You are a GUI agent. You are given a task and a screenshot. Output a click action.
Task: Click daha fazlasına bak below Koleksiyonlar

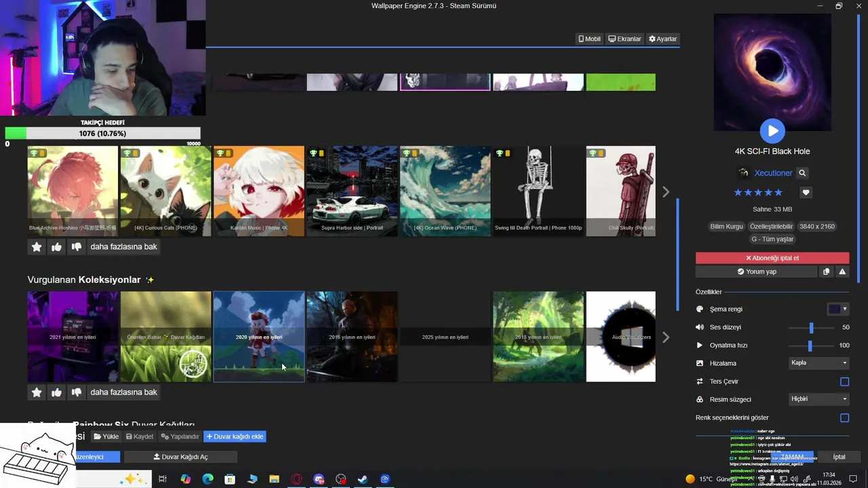123,392
